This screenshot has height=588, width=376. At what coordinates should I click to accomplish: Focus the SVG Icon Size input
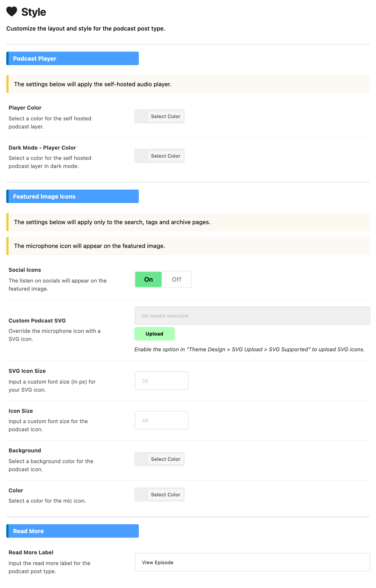(161, 381)
